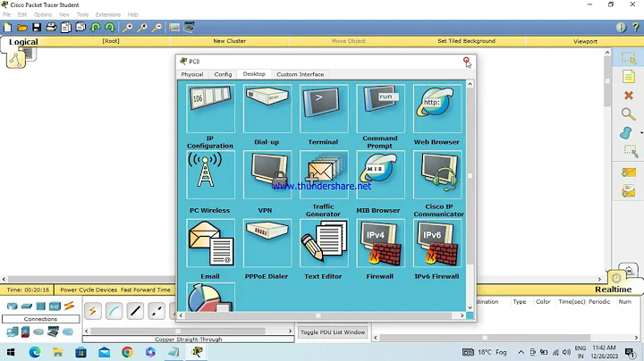The image size is (644, 361).
Task: Switch to the Physical tab
Action: tap(191, 74)
